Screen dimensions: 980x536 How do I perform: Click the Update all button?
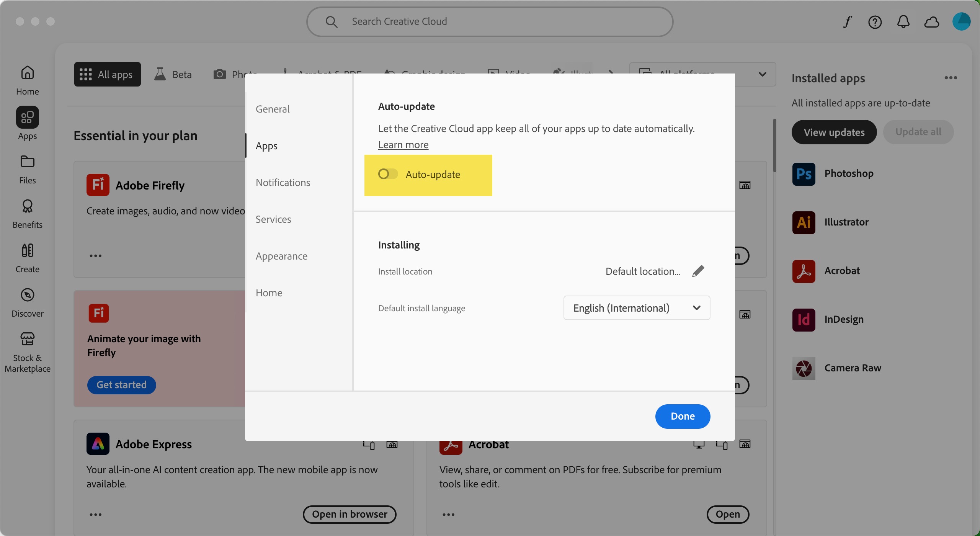pos(918,132)
